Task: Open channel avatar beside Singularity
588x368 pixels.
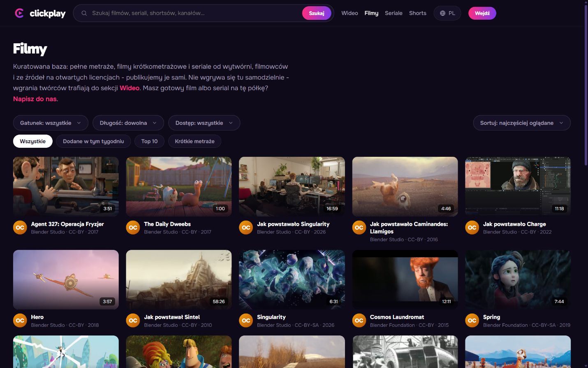Action: pyautogui.click(x=246, y=321)
